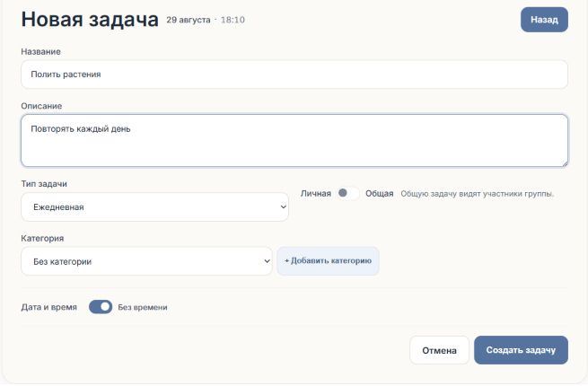Screen dimensions: 588x386
Task: Click the Назад button
Action: (544, 20)
